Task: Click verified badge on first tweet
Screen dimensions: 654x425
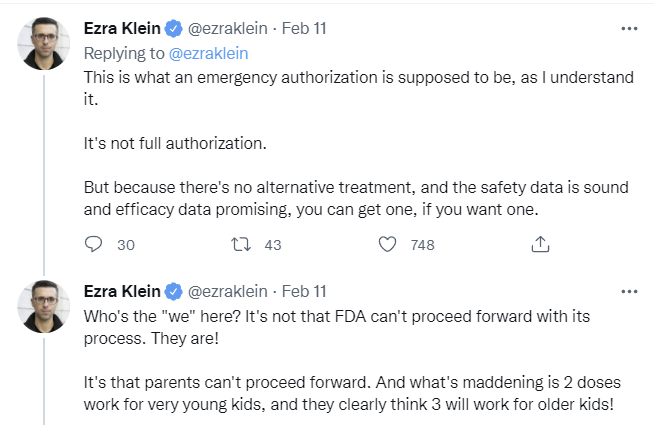Action: click(173, 29)
